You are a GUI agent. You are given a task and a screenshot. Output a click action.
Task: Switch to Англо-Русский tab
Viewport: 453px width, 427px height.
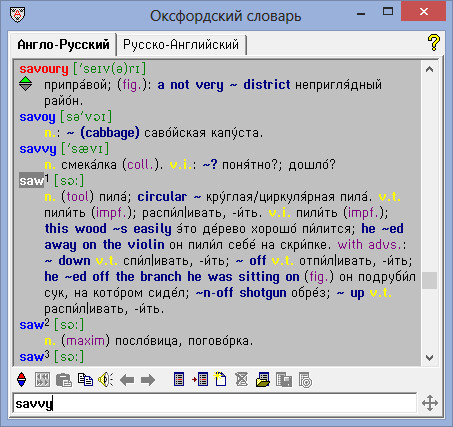pos(63,44)
